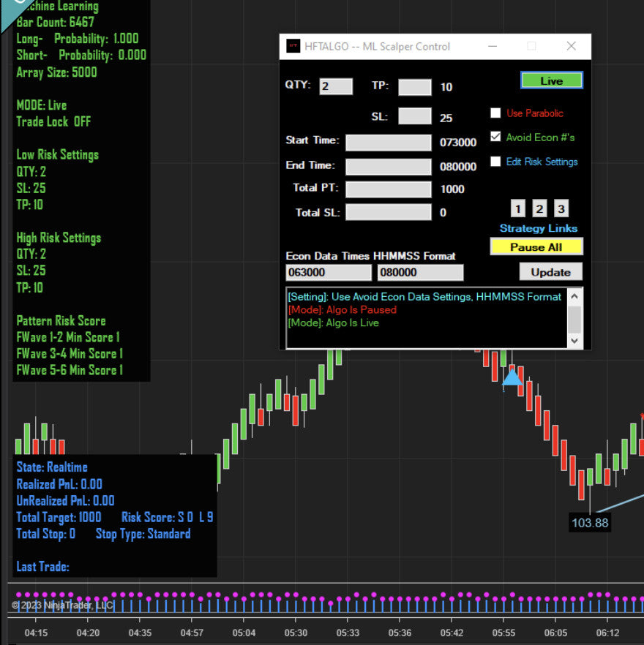The height and width of the screenshot is (645, 644).
Task: Click the '[Setting]: Use Avoid Econ Data' log line
Action: [x=424, y=297]
